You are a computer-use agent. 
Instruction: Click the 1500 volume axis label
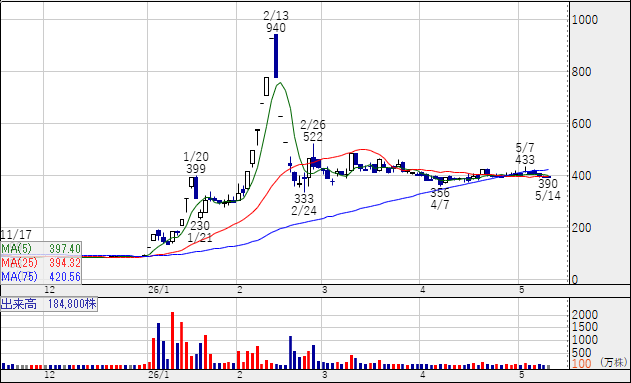[x=585, y=327]
